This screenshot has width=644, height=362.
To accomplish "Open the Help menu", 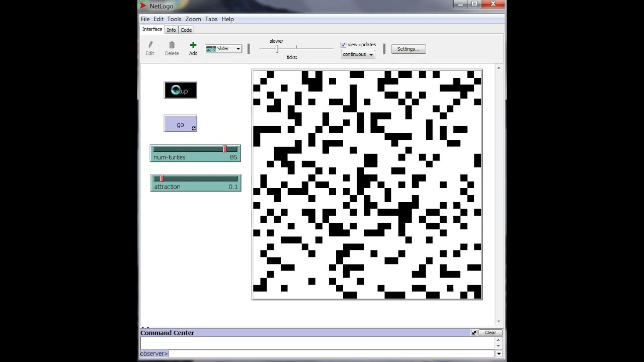I will click(x=227, y=19).
